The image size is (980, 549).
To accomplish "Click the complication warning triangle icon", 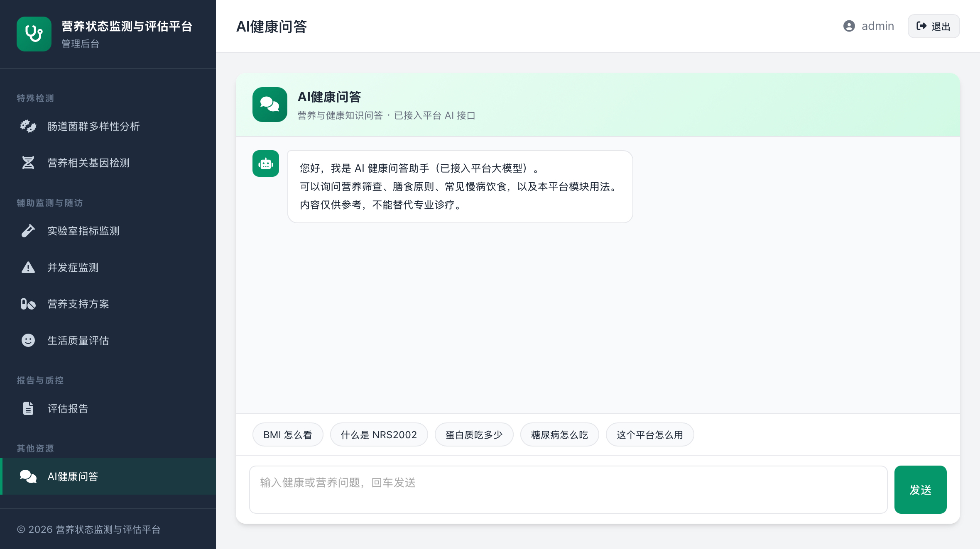I will pyautogui.click(x=28, y=267).
